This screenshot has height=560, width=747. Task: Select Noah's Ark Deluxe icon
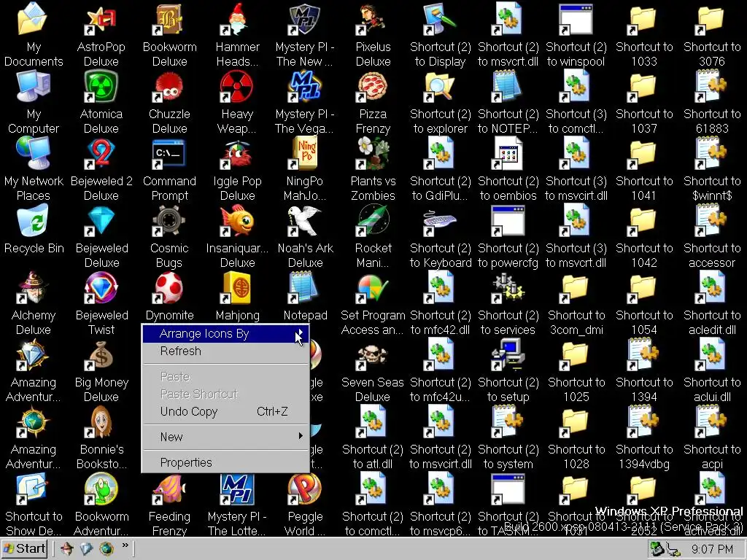click(305, 220)
